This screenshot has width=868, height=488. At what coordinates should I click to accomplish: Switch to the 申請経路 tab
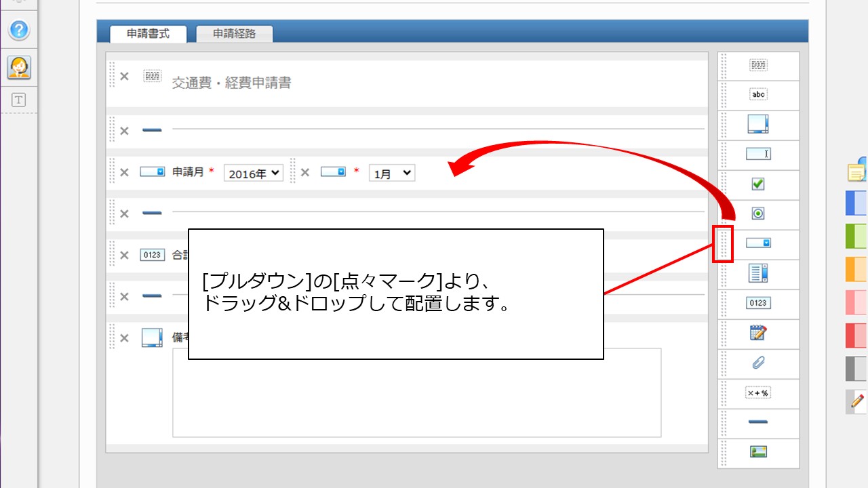click(234, 33)
